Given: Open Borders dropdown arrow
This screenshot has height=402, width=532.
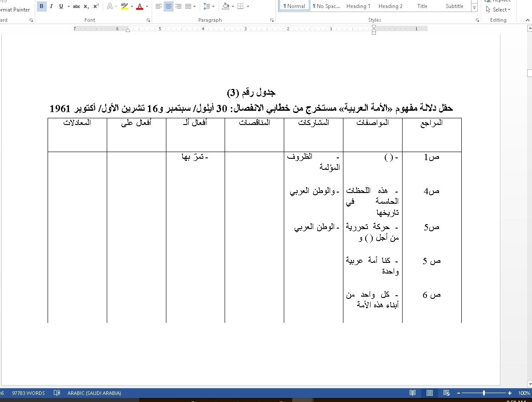Looking at the screenshot, I should point(248,6).
